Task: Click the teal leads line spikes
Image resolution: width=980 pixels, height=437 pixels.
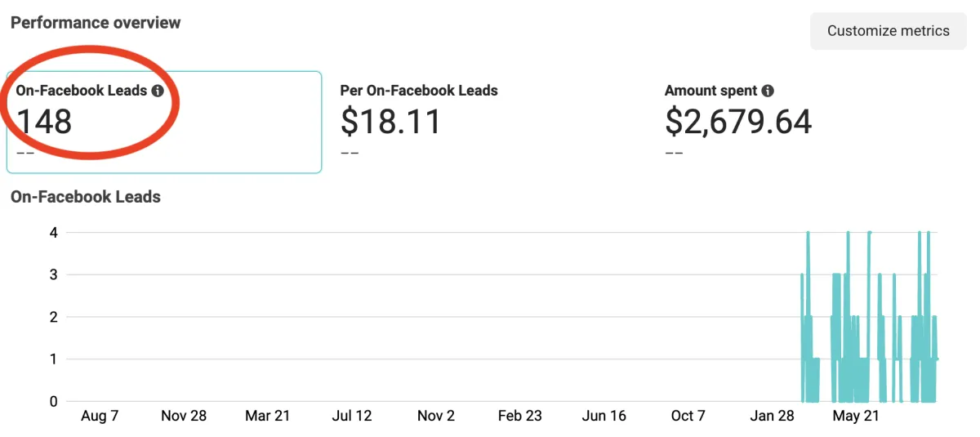Action: (x=869, y=317)
